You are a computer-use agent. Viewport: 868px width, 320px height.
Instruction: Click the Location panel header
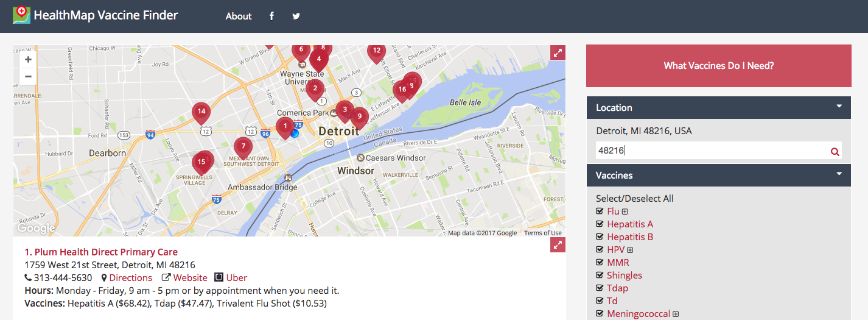pos(719,107)
